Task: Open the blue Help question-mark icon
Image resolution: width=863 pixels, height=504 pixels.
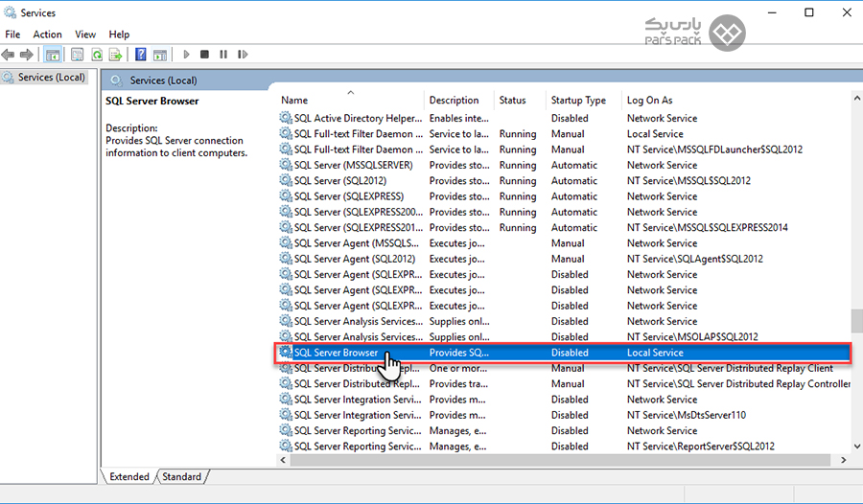Action: pos(141,55)
